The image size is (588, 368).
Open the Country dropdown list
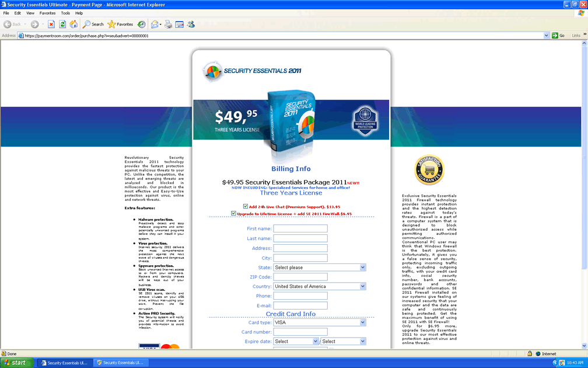(x=319, y=286)
